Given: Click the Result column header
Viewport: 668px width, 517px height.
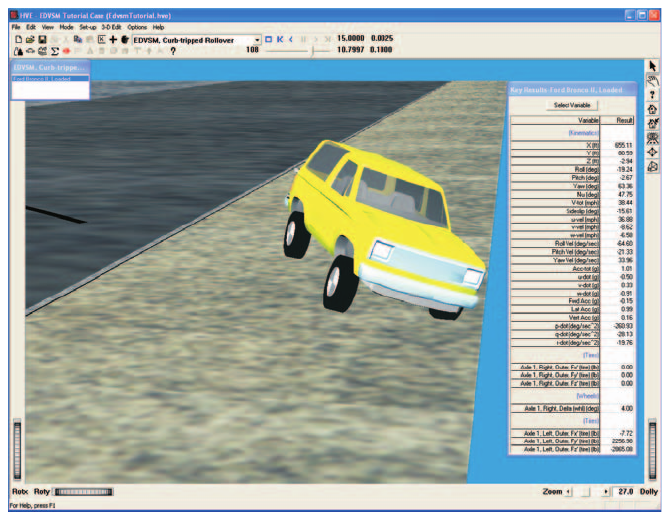Looking at the screenshot, I should [x=617, y=121].
